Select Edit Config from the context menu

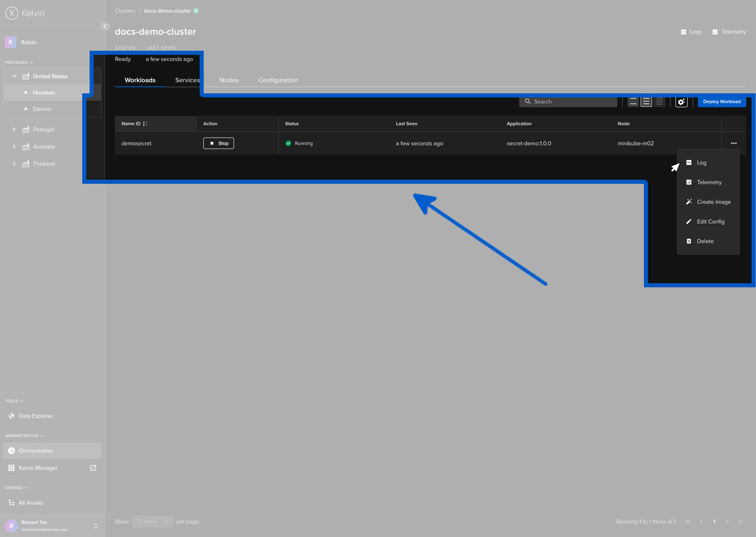point(711,221)
